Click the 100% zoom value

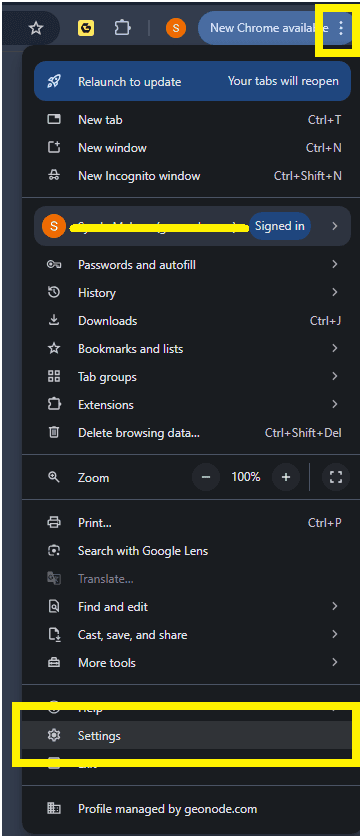pos(246,477)
